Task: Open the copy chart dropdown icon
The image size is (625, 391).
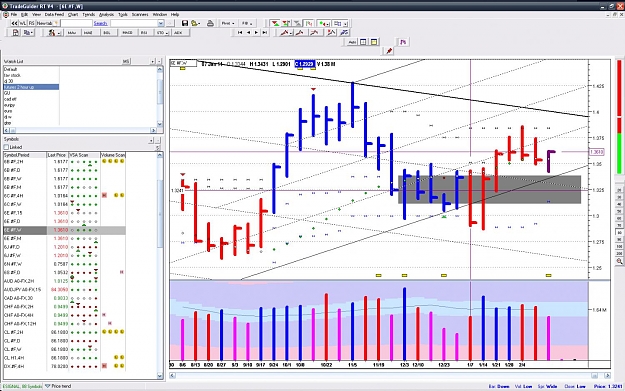Action: (28, 33)
